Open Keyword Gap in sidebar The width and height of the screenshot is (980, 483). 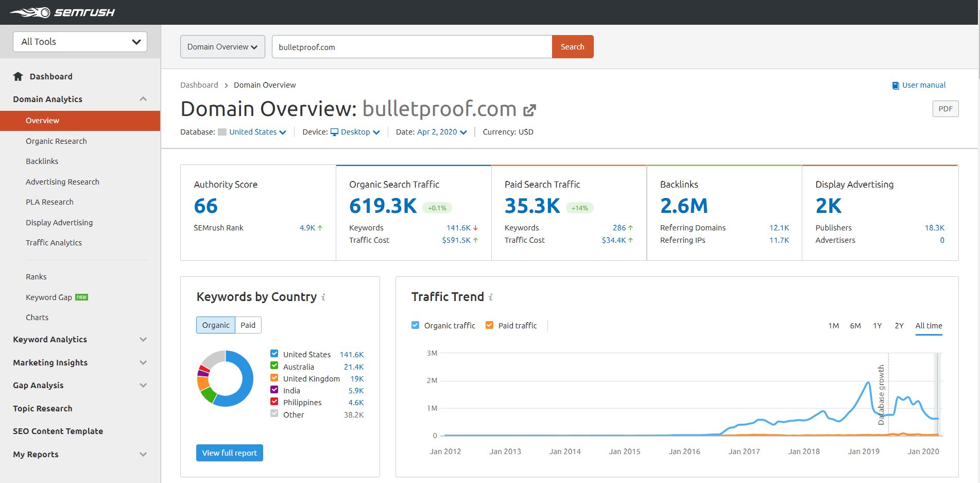click(x=49, y=297)
